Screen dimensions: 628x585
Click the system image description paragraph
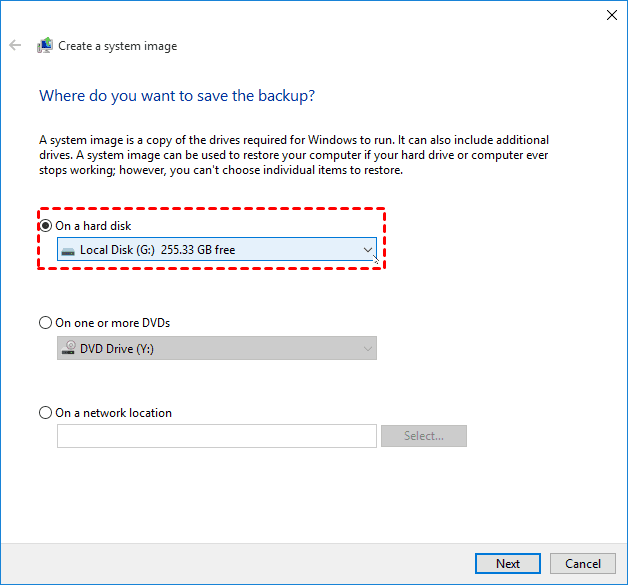pyautogui.click(x=294, y=155)
